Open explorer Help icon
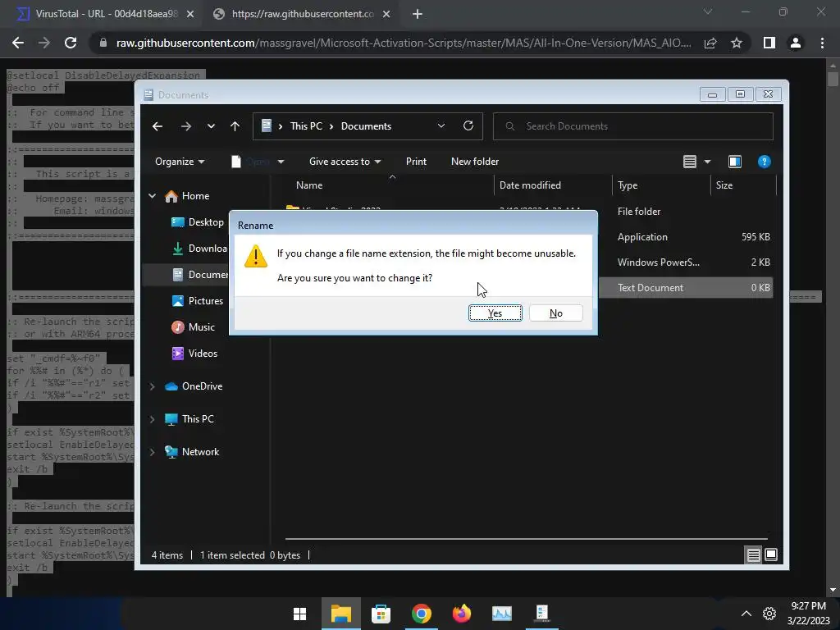840x630 pixels. (764, 162)
